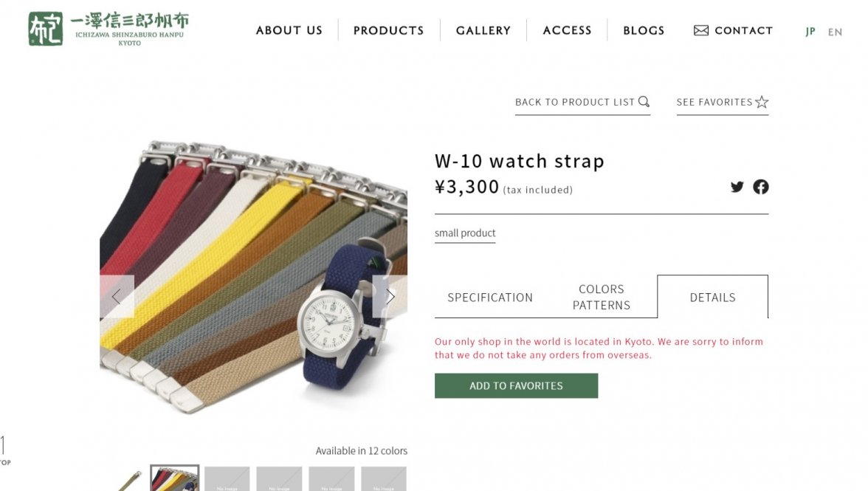Screen dimensions: 868x491
Task: Click the magnifier beside Back to Product List
Action: pyautogui.click(x=644, y=102)
